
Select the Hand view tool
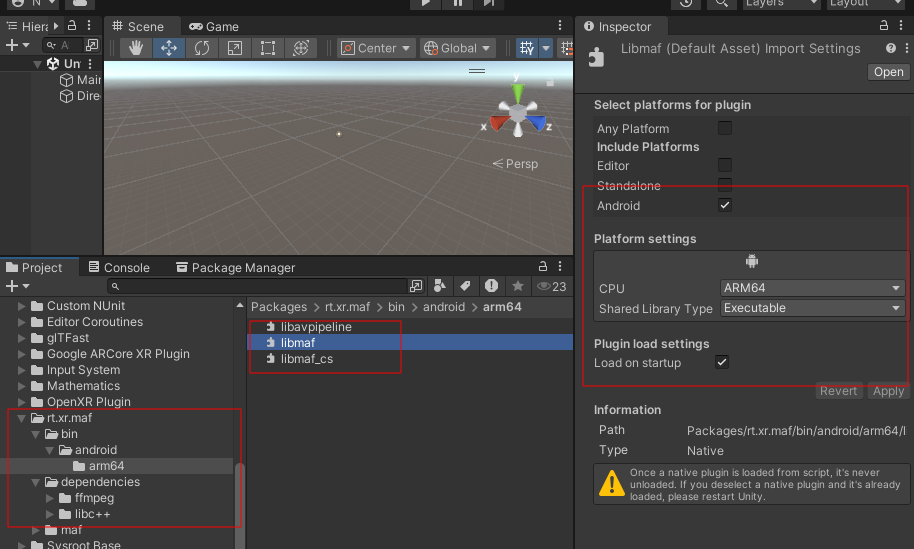click(x=137, y=48)
